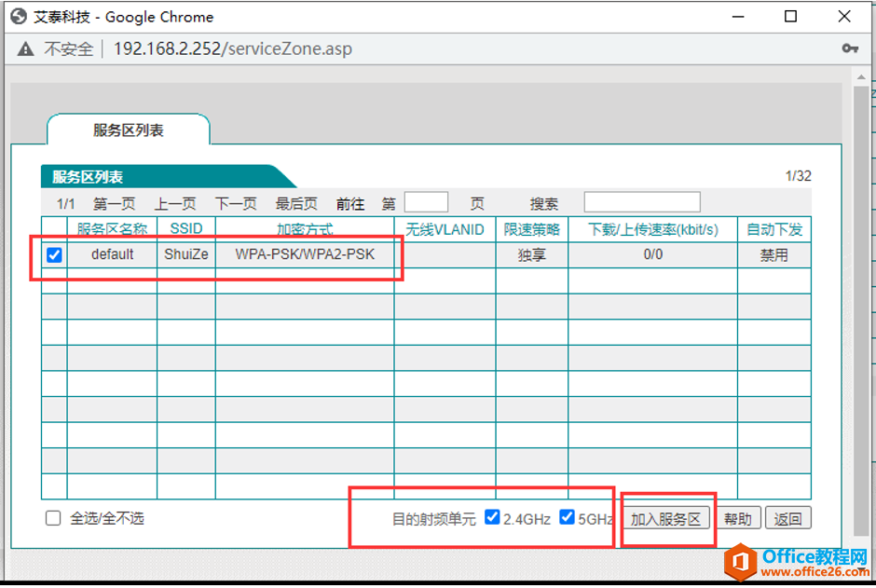Image resolution: width=876 pixels, height=588 pixels.
Task: Click the 加密方式 column header
Action: [x=305, y=229]
